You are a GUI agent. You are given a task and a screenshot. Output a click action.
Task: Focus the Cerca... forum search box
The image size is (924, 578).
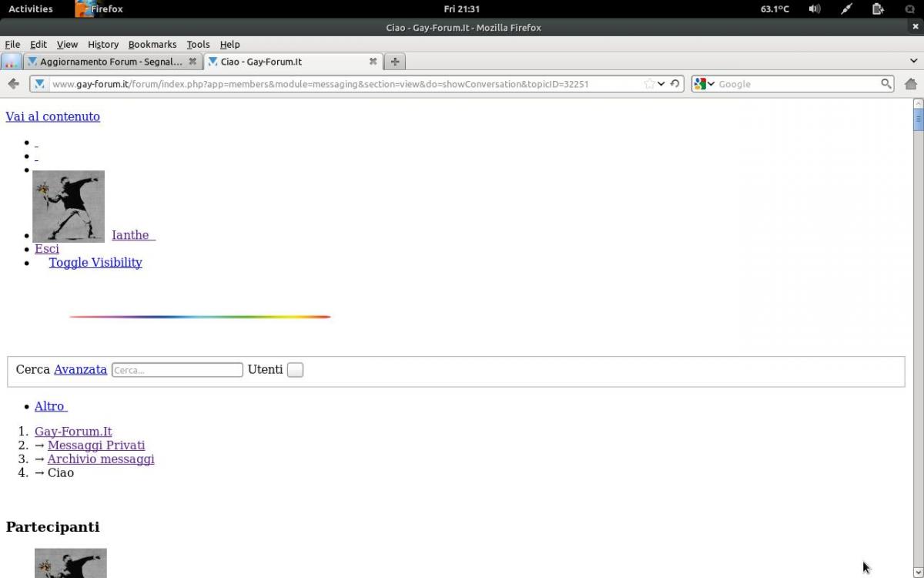click(x=177, y=370)
